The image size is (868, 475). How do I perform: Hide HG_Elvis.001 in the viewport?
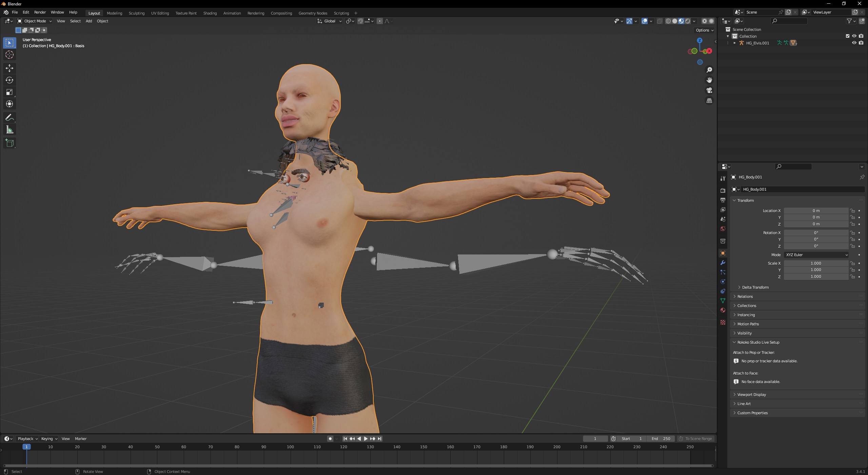[x=854, y=43]
